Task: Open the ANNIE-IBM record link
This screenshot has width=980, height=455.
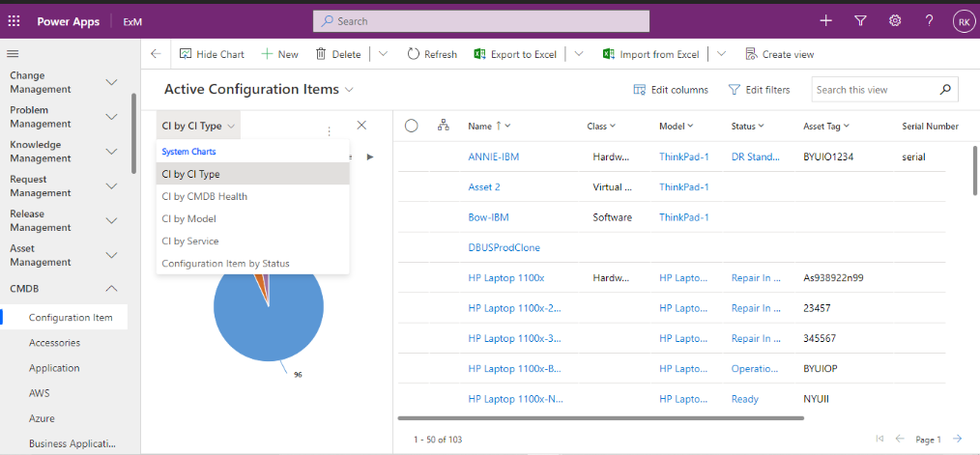Action: pyautogui.click(x=494, y=156)
